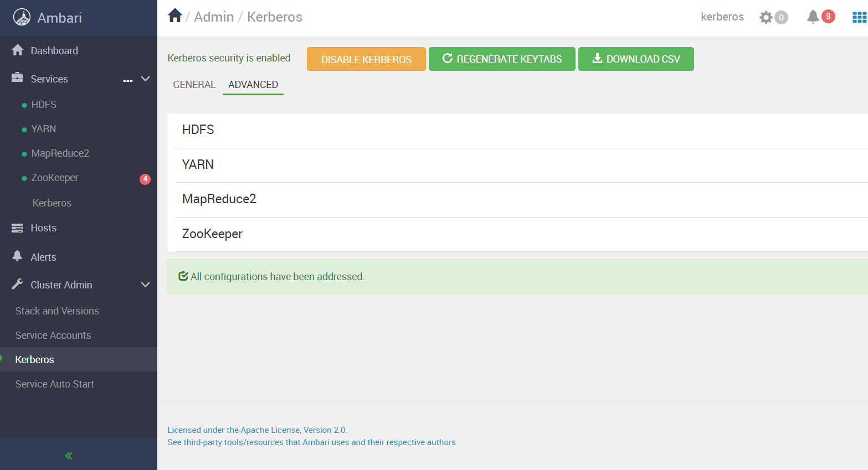Click Admin in the breadcrumb
Screen dimensions: 868x470
click(x=214, y=17)
